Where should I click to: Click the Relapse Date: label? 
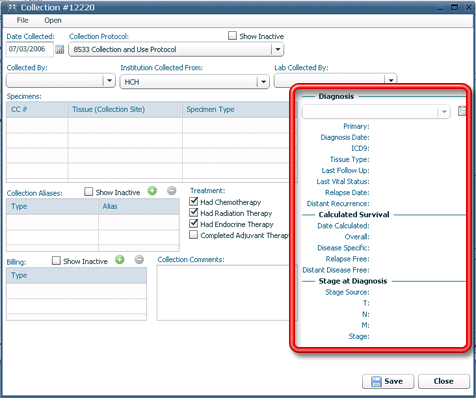click(347, 193)
